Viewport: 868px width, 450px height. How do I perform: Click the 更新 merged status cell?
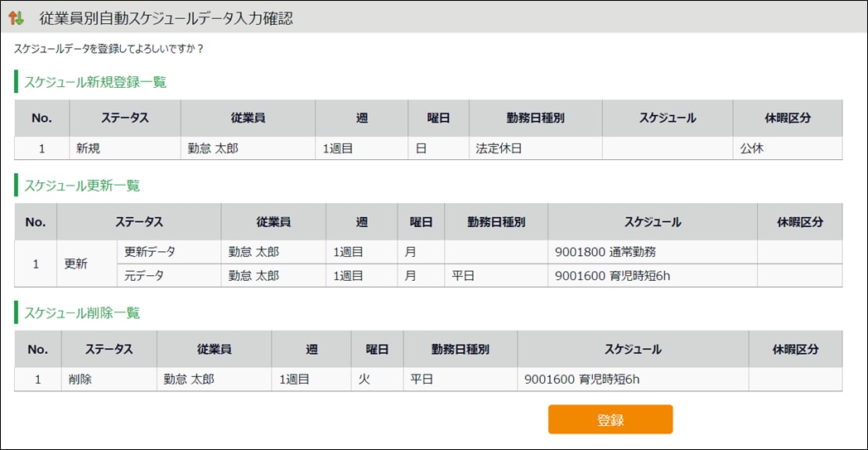75,264
